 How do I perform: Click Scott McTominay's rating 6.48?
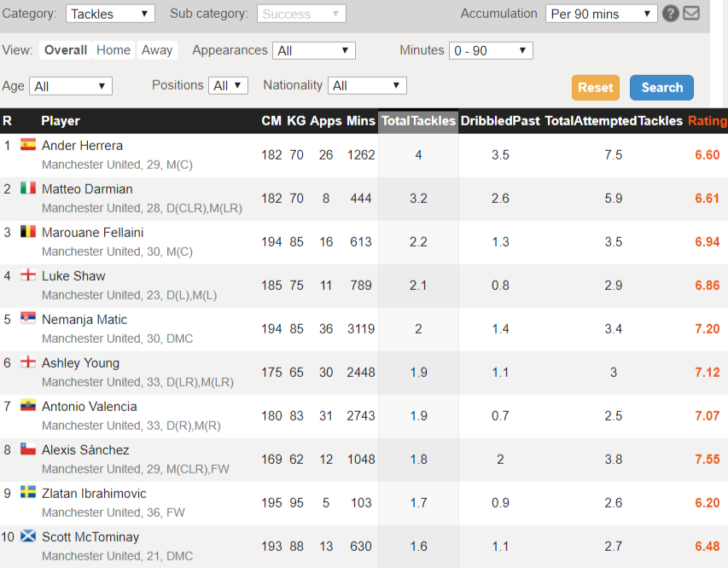708,547
